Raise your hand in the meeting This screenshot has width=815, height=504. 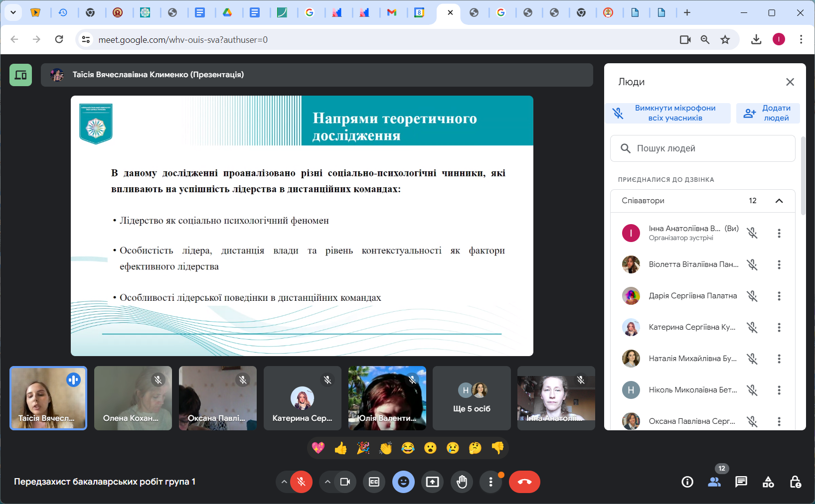point(462,482)
